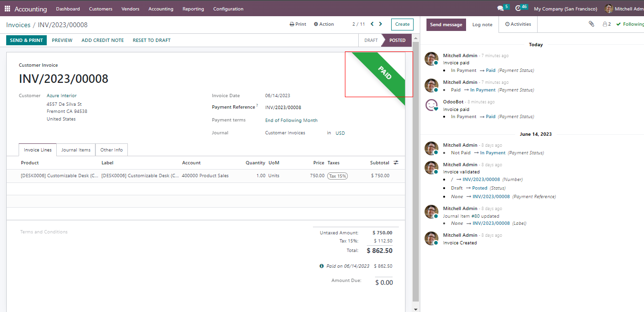The width and height of the screenshot is (644, 312).
Task: Click the Send & Print button
Action: click(x=26, y=40)
